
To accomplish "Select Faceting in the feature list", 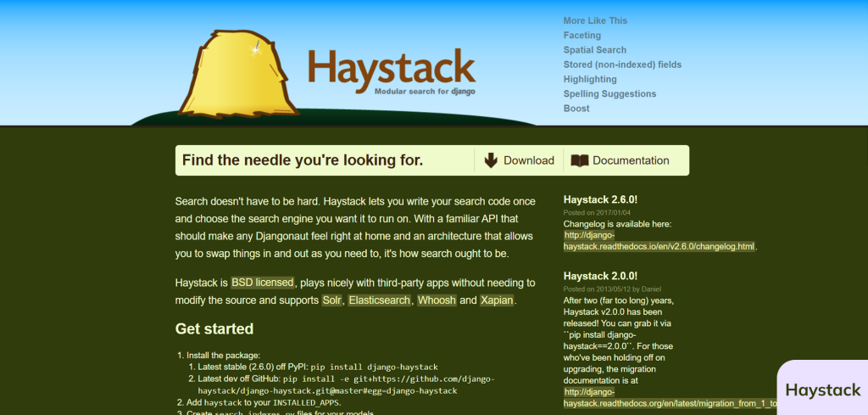I will (x=582, y=36).
